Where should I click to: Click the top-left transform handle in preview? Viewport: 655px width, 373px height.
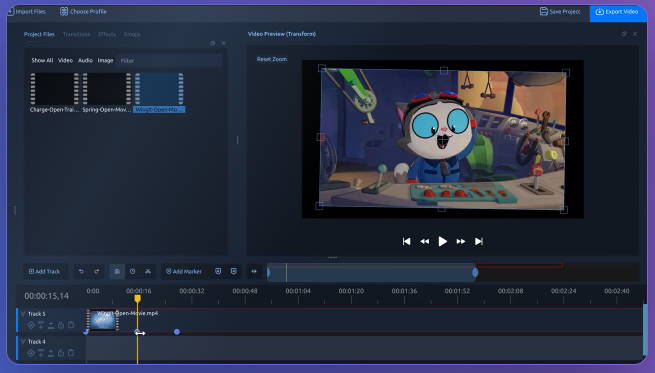(x=322, y=68)
